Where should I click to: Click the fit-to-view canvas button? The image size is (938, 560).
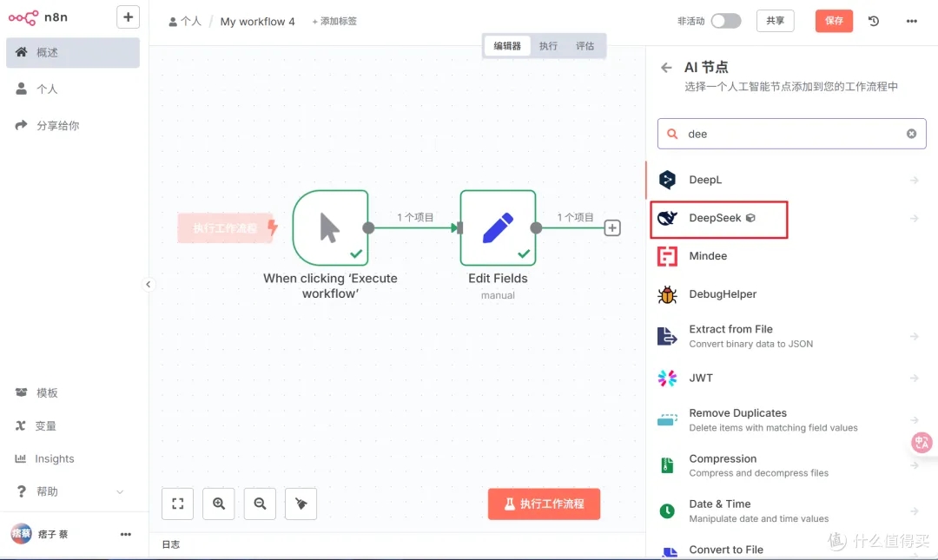(x=178, y=504)
